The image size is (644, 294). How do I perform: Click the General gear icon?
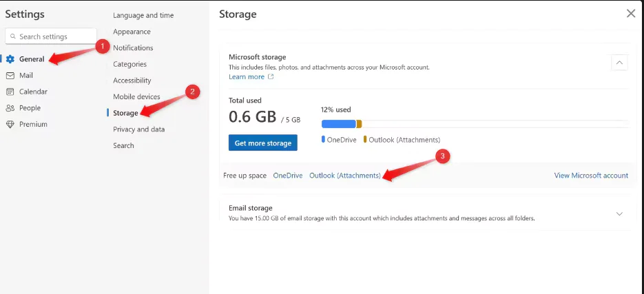[10, 59]
